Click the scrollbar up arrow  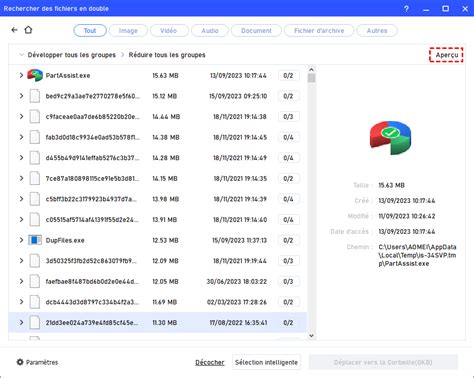tap(311, 70)
